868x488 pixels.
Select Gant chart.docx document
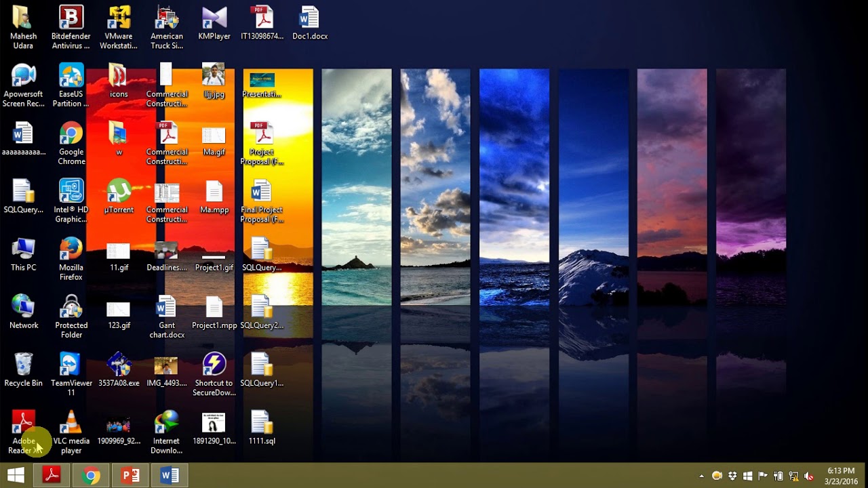[167, 317]
